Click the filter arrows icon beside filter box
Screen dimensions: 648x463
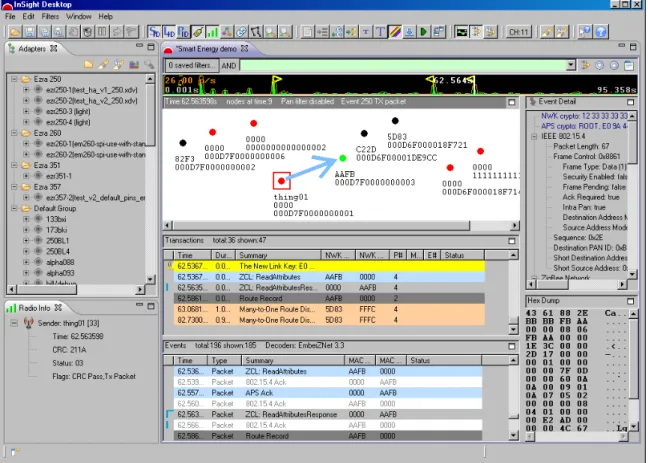point(585,65)
